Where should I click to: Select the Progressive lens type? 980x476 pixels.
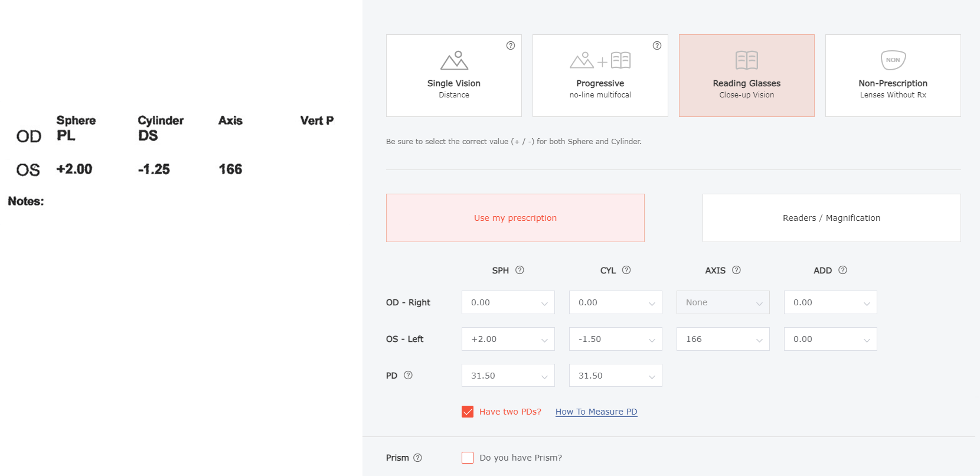click(x=600, y=76)
